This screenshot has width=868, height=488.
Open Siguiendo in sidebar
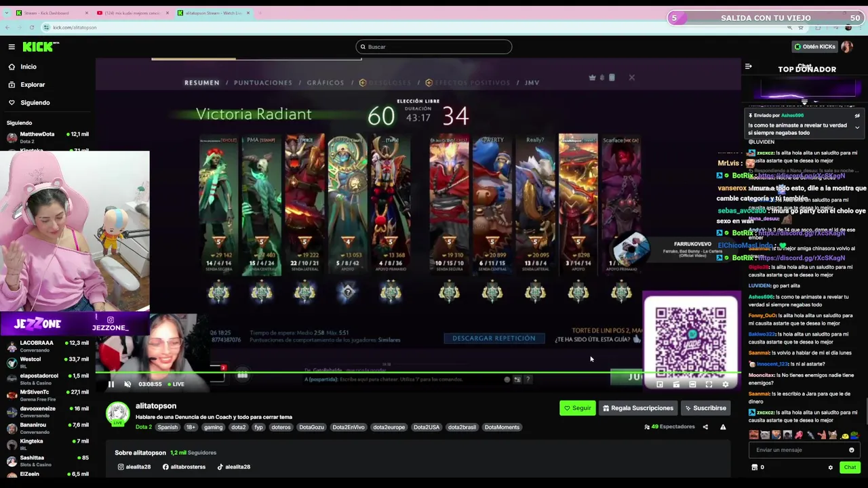tap(35, 102)
